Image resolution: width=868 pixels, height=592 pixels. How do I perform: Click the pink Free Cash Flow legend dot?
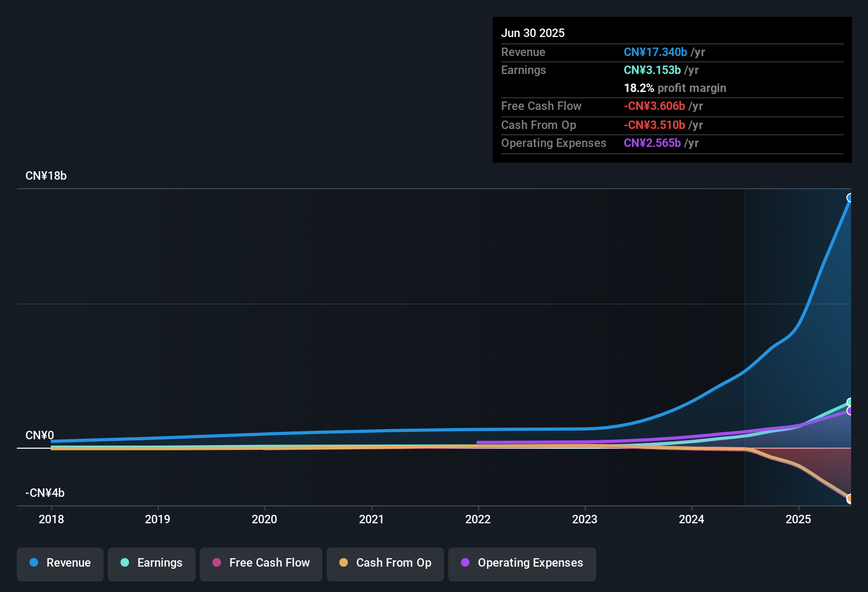[x=217, y=563]
